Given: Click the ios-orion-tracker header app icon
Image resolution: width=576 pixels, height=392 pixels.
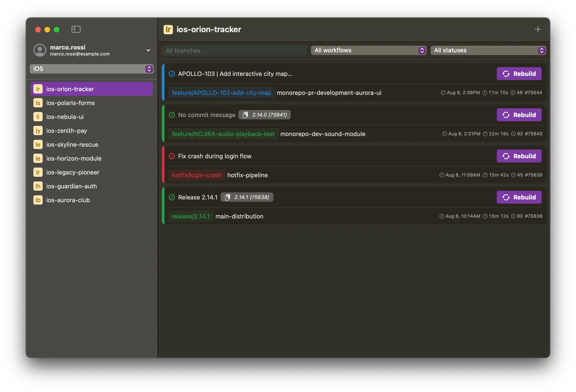Looking at the screenshot, I should (x=168, y=29).
